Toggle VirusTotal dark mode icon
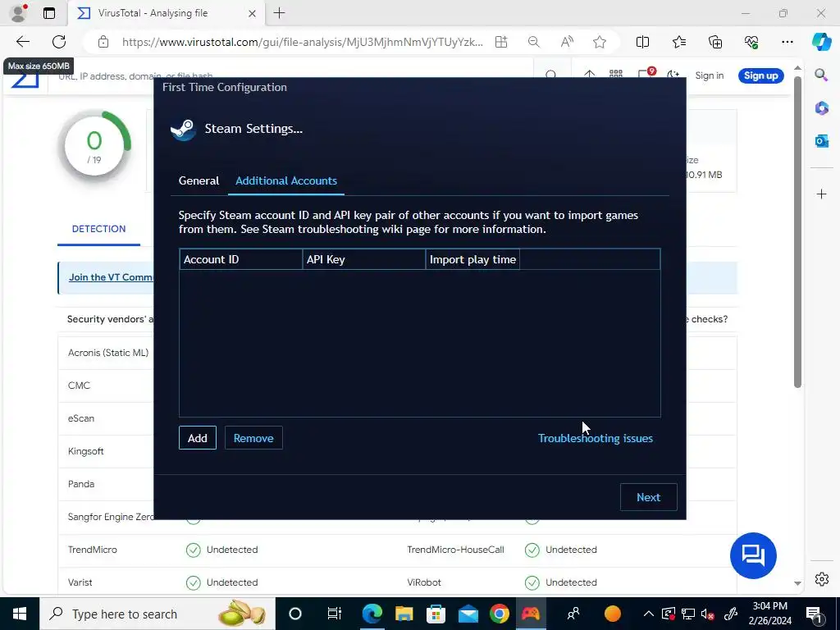This screenshot has height=630, width=840. [x=673, y=75]
